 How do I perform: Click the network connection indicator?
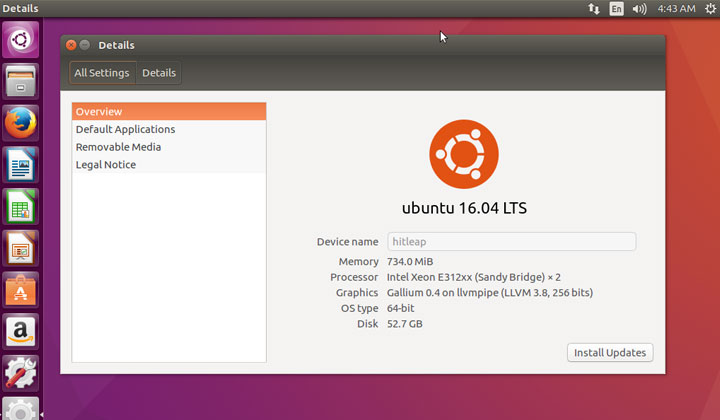[594, 9]
